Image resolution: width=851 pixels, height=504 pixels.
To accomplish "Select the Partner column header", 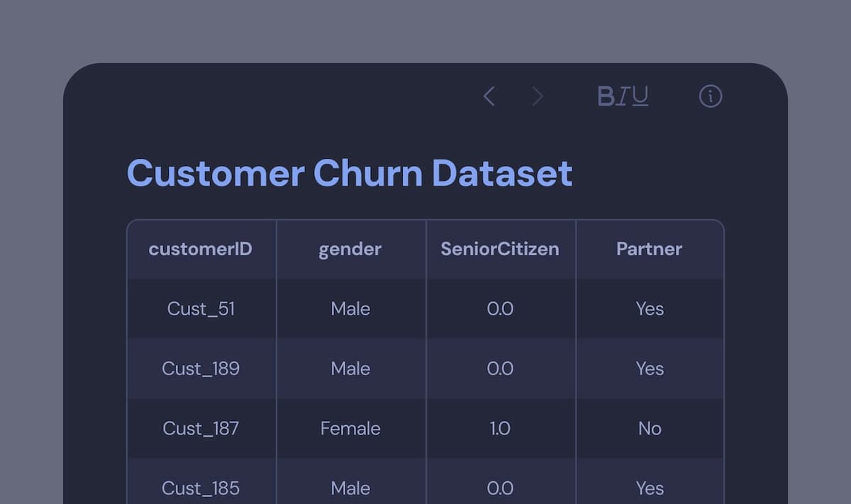I will click(x=649, y=250).
